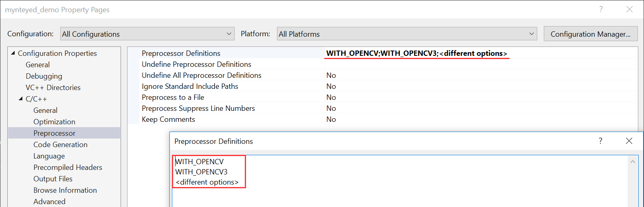Click the Keep Comments No value
644x207 pixels.
[x=331, y=119]
